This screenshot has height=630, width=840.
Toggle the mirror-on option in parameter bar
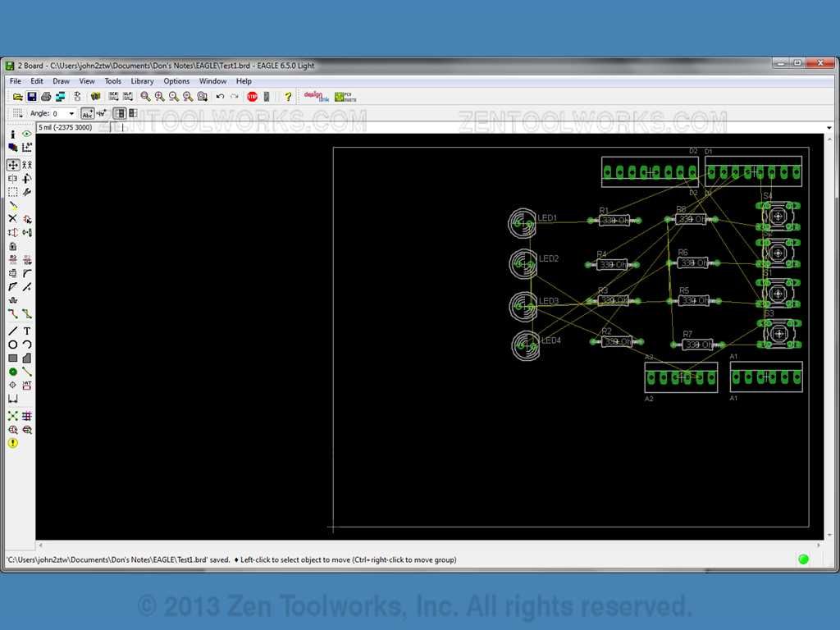(133, 113)
